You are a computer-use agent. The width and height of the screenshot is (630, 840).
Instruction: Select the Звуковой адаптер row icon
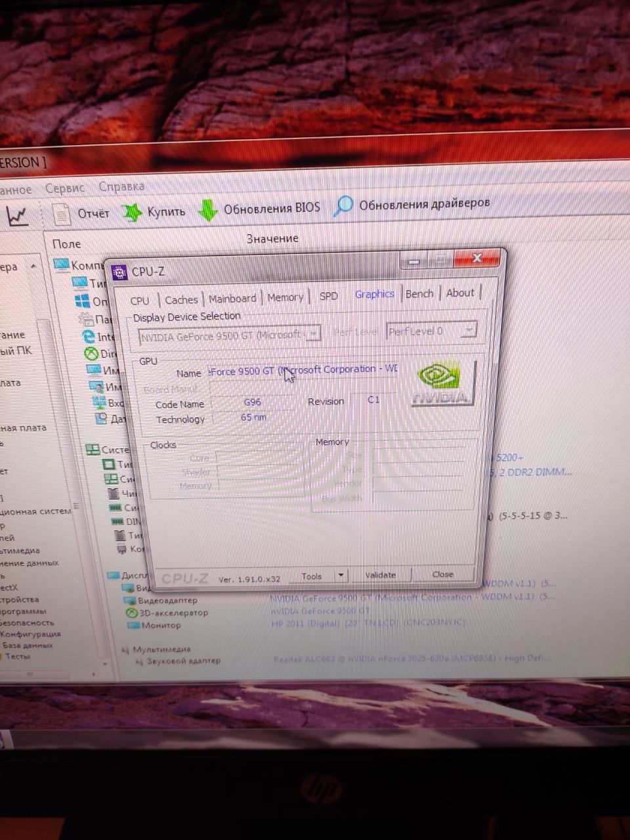click(x=139, y=661)
